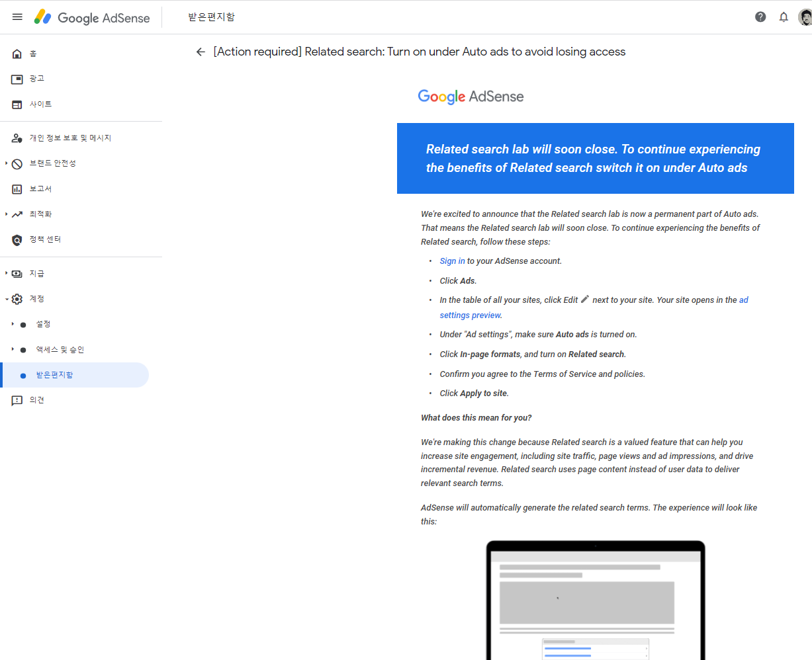Expand the 지급 section arrow

[x=6, y=273]
